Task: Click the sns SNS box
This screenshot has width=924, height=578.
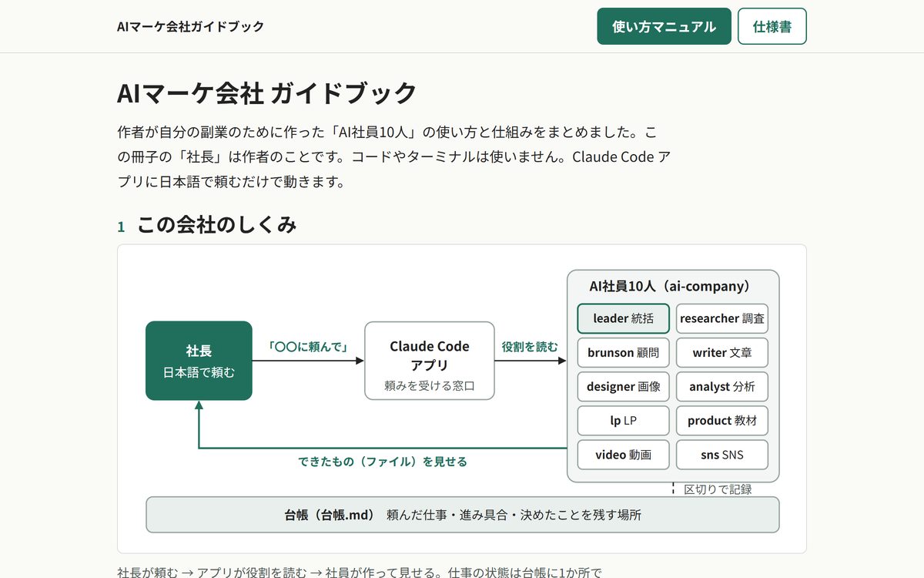Action: tap(722, 455)
